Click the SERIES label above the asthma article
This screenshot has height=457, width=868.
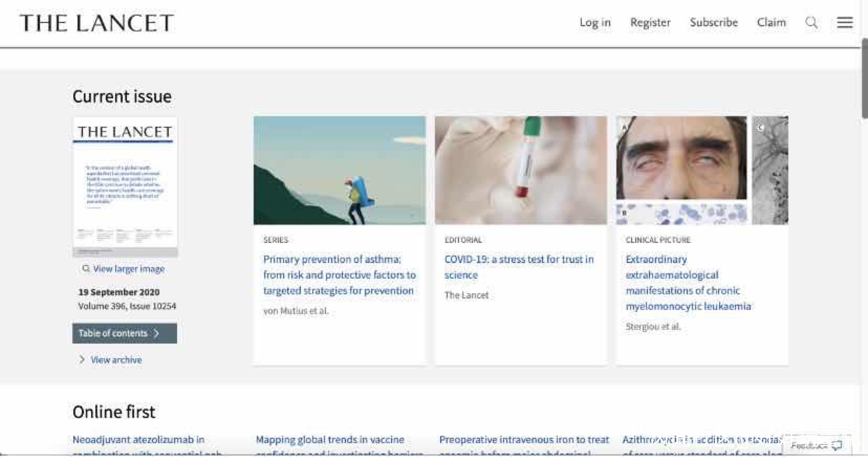point(276,240)
